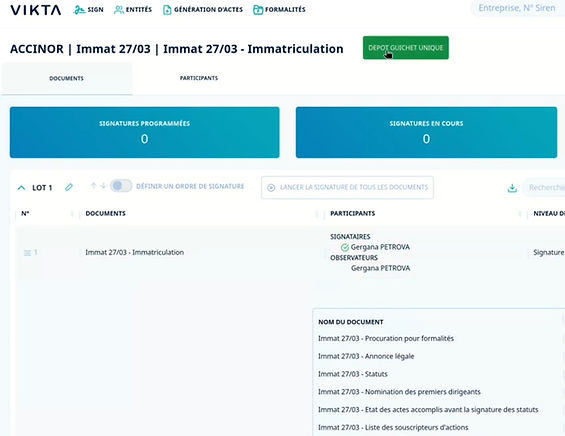Open the Sign menu icon
This screenshot has width=565, height=436.
pos(79,10)
